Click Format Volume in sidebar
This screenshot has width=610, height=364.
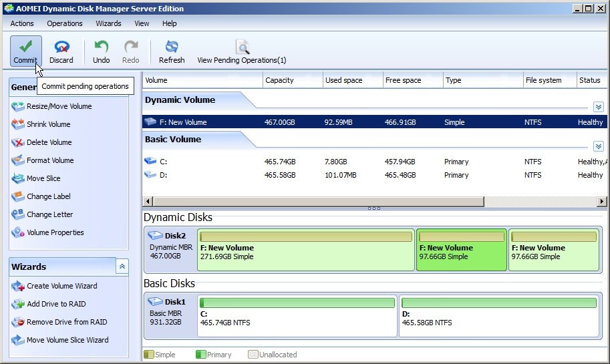(x=50, y=160)
